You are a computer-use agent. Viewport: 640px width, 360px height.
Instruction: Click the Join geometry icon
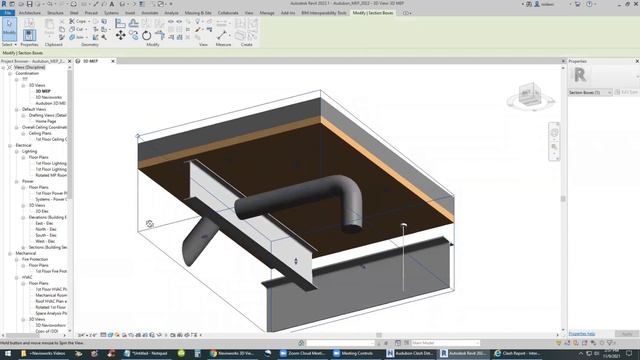[x=77, y=37]
